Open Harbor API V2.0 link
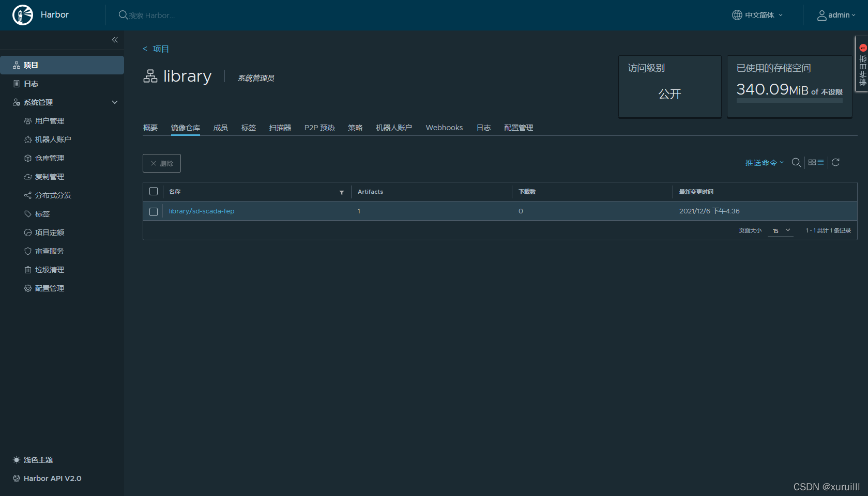This screenshot has height=496, width=868. [x=47, y=478]
